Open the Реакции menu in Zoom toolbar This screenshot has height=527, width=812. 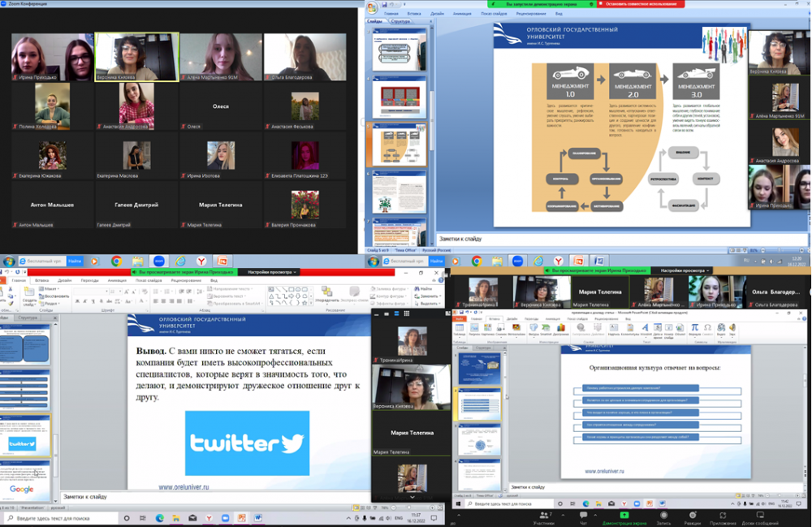692,516
